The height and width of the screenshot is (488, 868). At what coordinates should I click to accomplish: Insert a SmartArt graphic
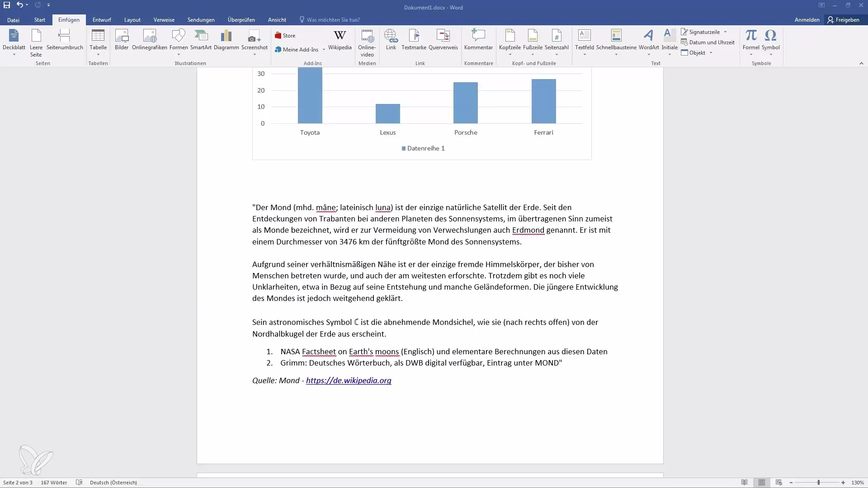201,40
